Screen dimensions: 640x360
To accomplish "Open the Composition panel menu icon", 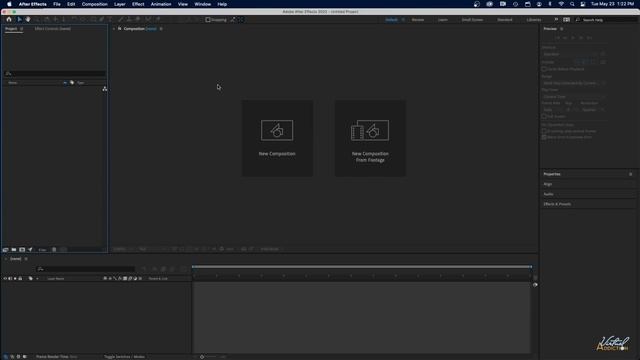I will pos(161,29).
